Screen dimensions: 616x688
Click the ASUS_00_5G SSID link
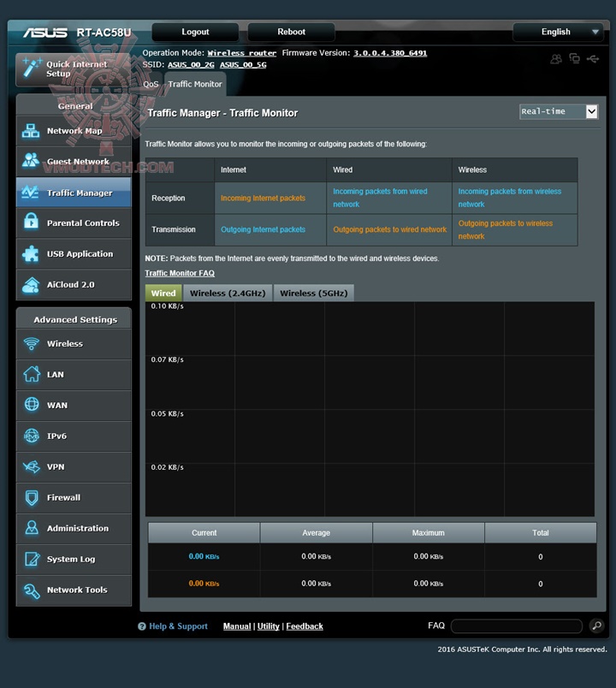coord(243,65)
